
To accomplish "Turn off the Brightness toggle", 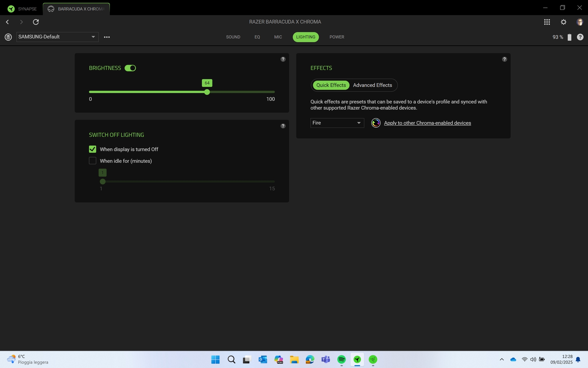I will (130, 68).
